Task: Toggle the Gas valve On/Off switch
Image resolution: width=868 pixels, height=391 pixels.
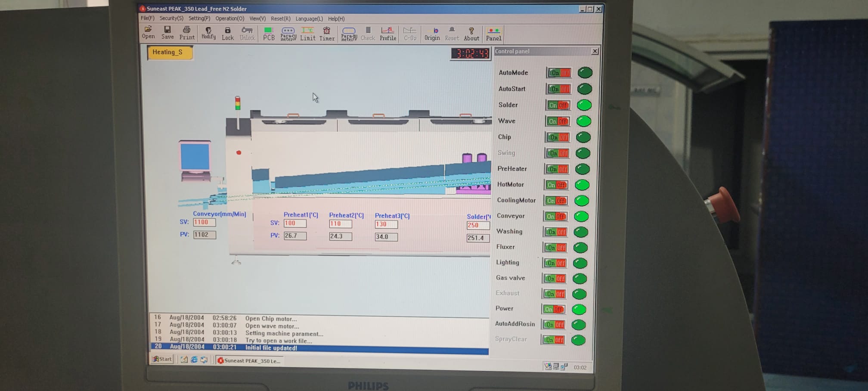Action: point(554,279)
